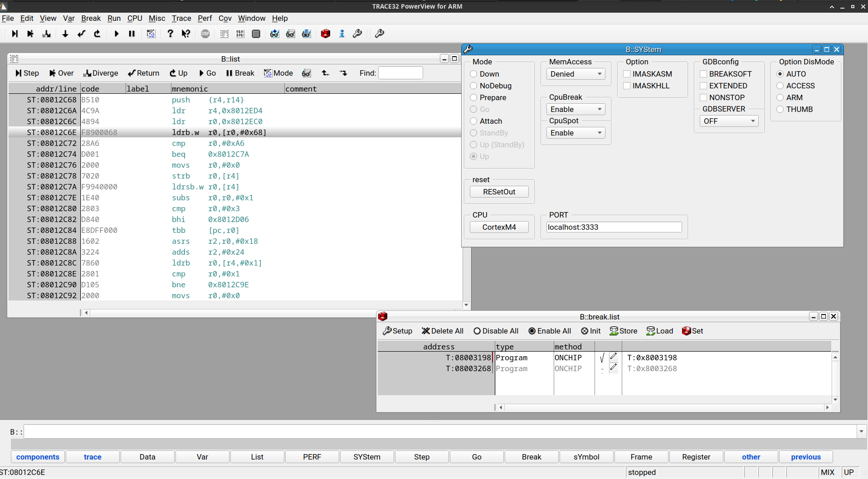Select the Attach mode radio button
Viewport: 868px width, 479px height.
(x=473, y=121)
